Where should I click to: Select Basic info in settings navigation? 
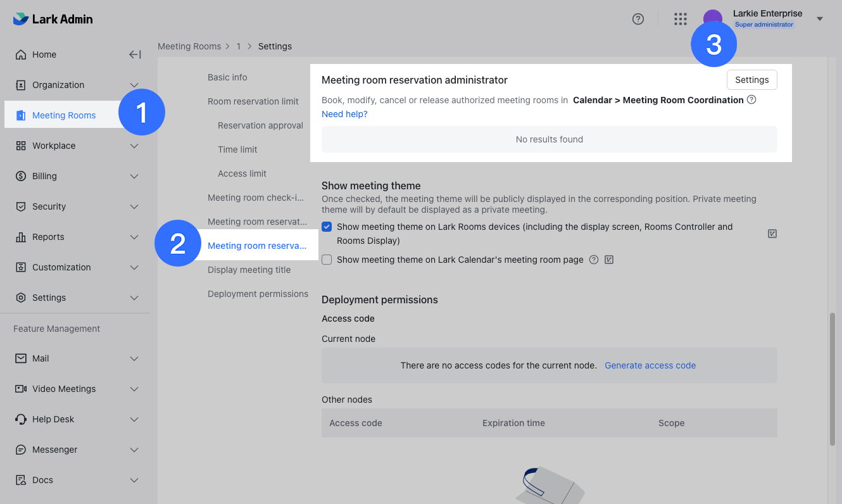227,77
